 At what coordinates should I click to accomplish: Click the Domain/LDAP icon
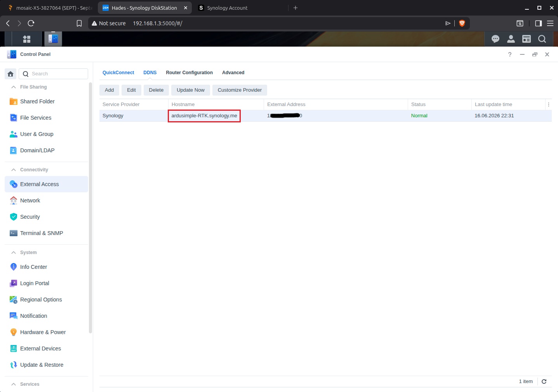tap(13, 150)
